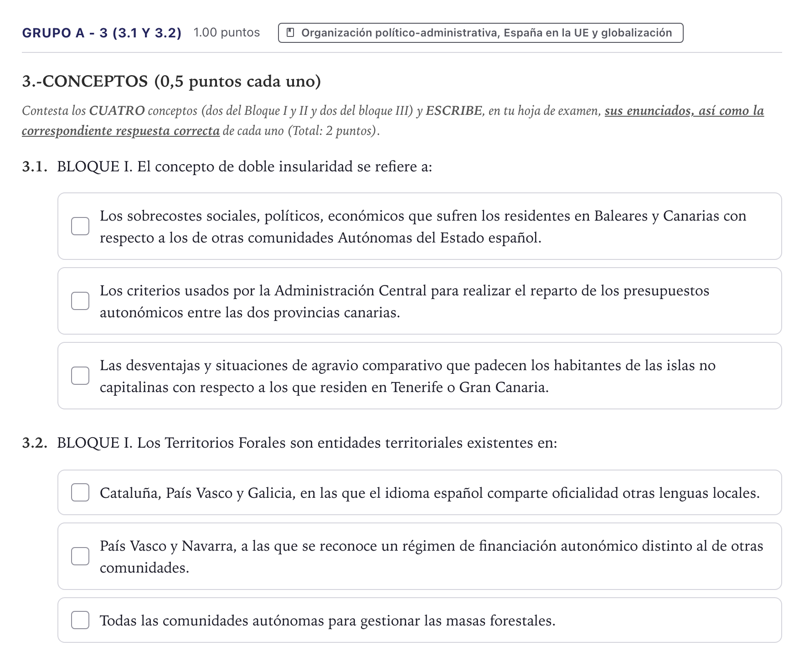Check the option about islas no capitalinas disadvantages
Viewport: 804px width, 672px height.
(x=80, y=376)
